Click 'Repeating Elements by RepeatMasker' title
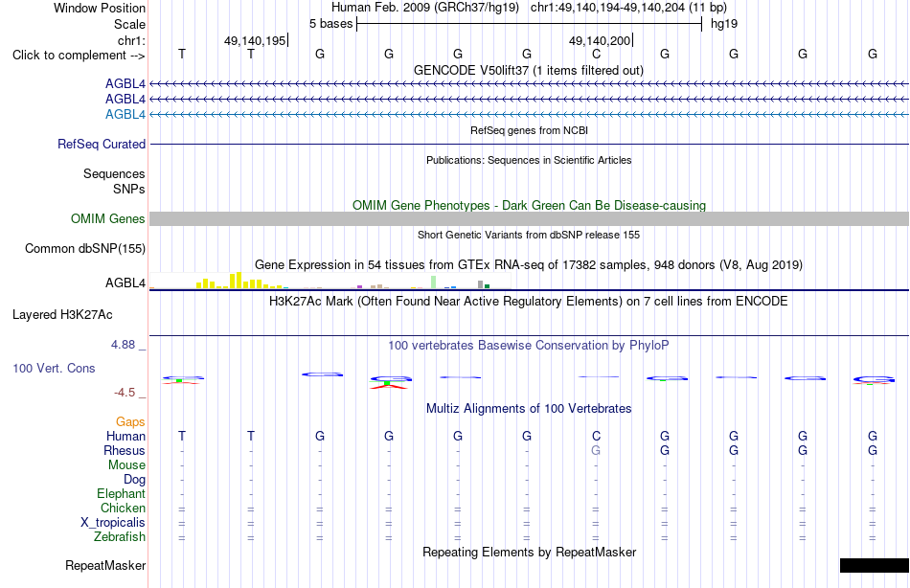The height and width of the screenshot is (588, 910). (x=530, y=552)
